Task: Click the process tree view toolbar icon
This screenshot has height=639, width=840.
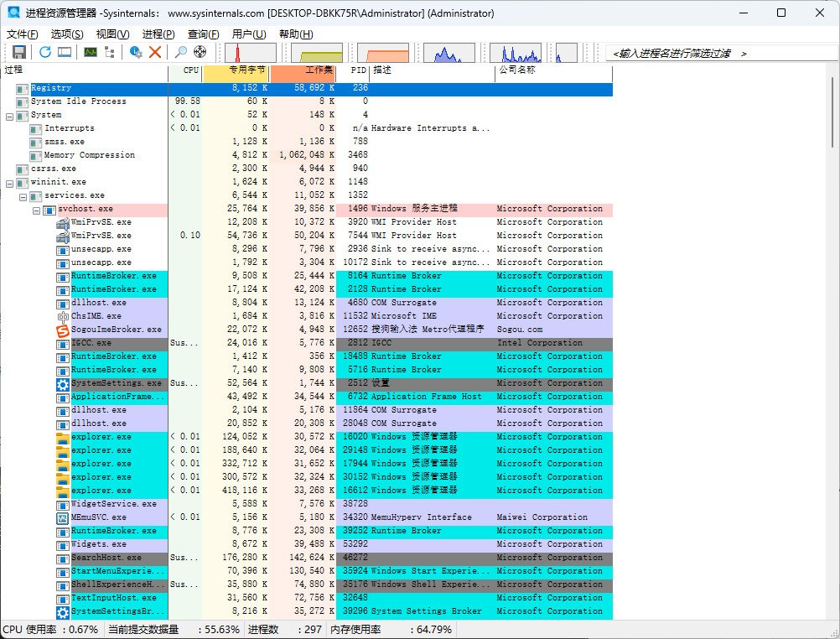Action: (110, 52)
